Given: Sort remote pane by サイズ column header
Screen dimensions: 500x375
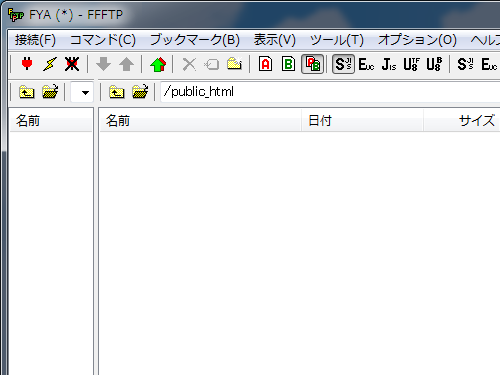Looking at the screenshot, I should 462,120.
